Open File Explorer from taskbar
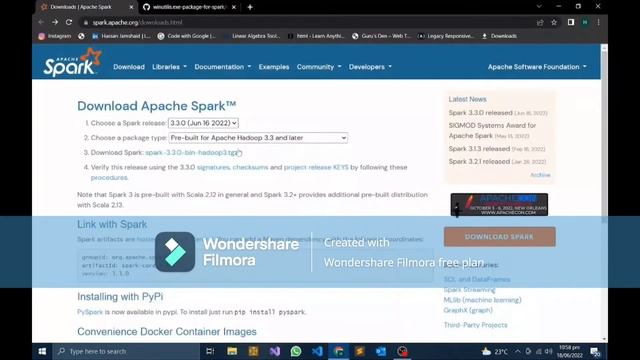The height and width of the screenshot is (360, 640). pyautogui.click(x=232, y=351)
